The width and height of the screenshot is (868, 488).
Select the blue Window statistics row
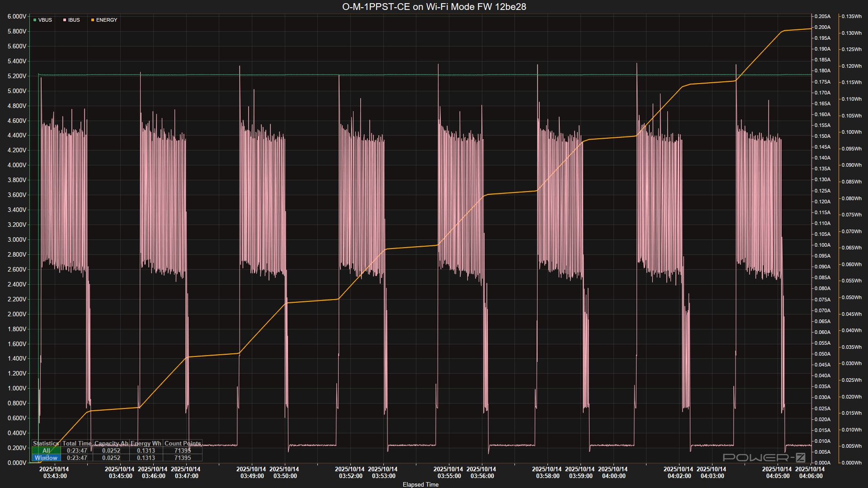(46, 458)
